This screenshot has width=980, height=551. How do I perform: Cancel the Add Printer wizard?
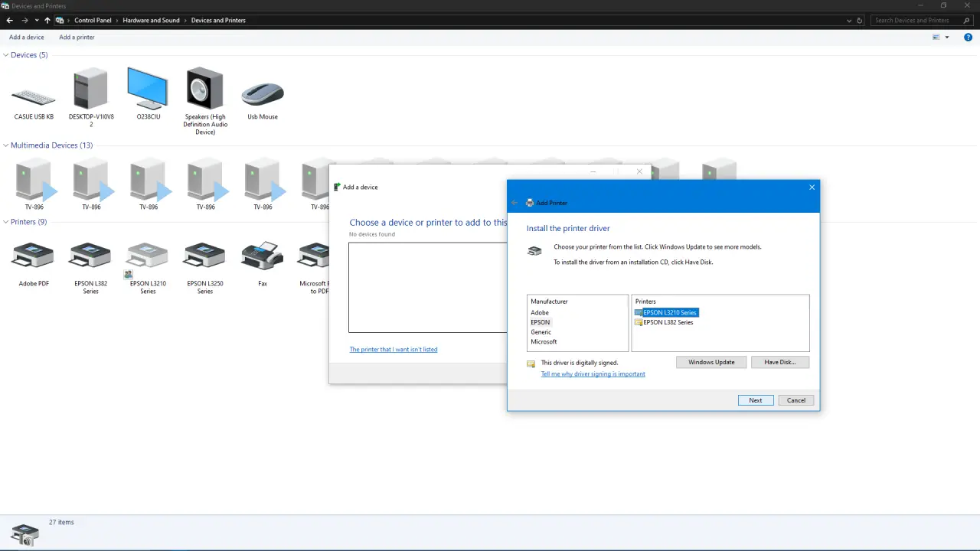click(796, 400)
